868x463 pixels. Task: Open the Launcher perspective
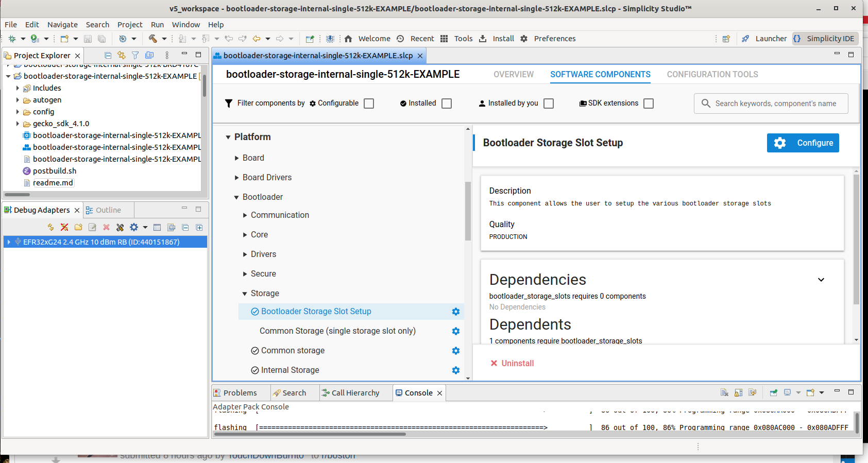click(x=764, y=39)
